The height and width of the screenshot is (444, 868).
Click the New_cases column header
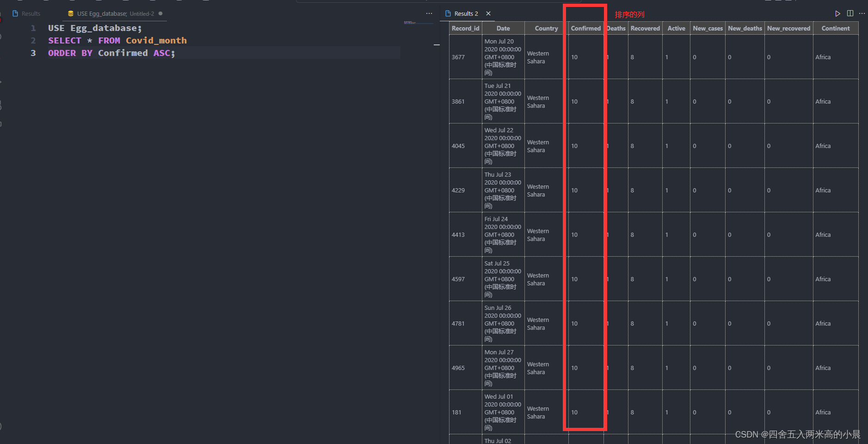point(708,28)
